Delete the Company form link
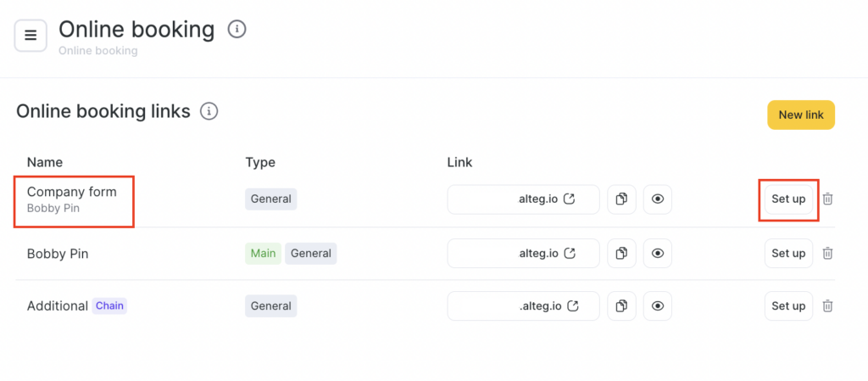The height and width of the screenshot is (381, 868). pos(828,199)
